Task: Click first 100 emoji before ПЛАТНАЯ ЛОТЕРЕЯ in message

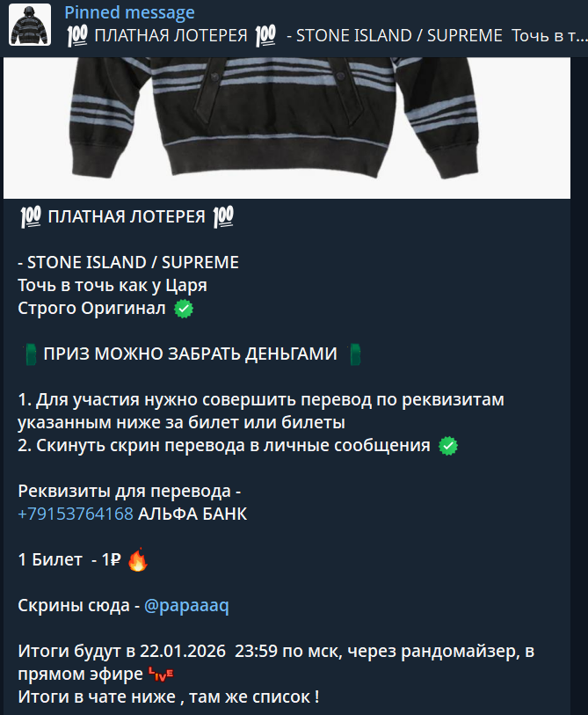Action: [31, 216]
